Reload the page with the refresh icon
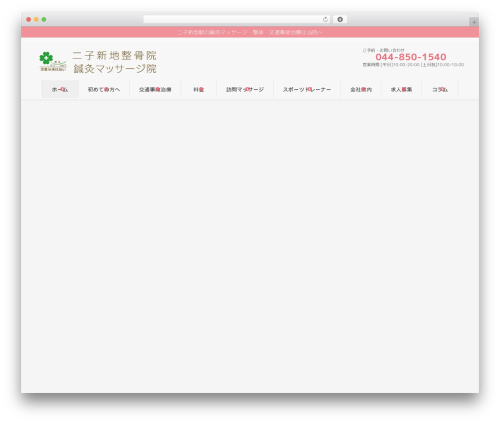 coord(325,19)
